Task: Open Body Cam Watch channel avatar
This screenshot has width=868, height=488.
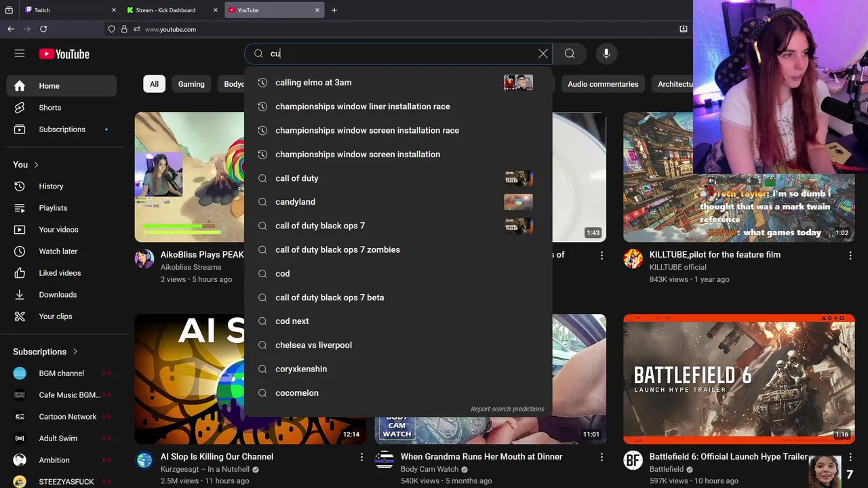Action: pos(384,460)
